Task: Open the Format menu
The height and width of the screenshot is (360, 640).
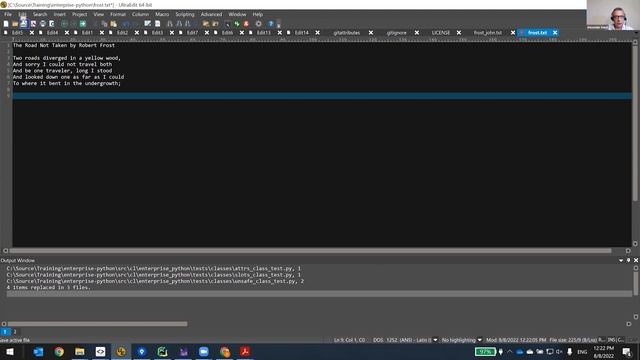Action: [118, 14]
